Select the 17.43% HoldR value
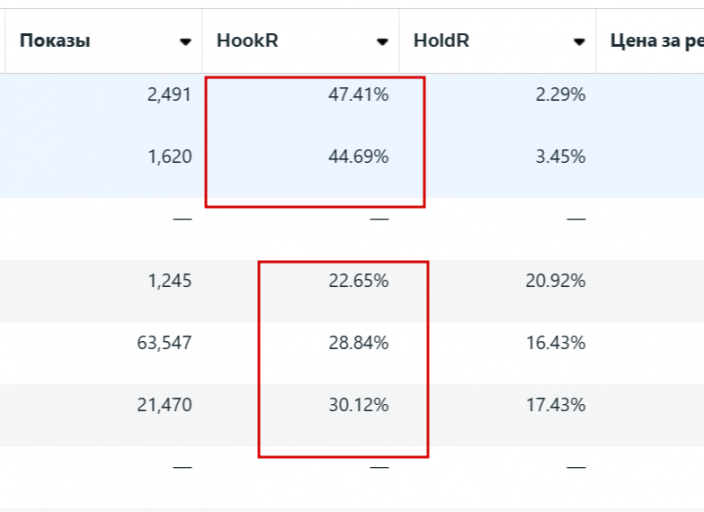Viewport: 704px width, 512px height. pos(555,405)
